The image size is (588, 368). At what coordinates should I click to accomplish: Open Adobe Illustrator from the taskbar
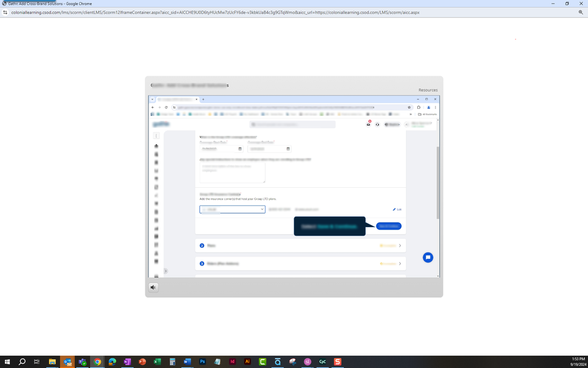pos(247,362)
